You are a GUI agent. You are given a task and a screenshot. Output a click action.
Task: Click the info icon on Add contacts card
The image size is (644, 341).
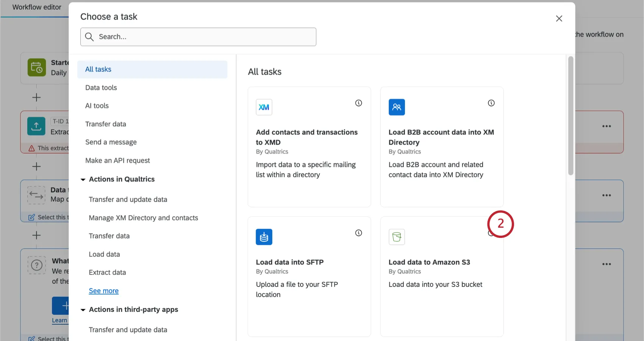[358, 103]
